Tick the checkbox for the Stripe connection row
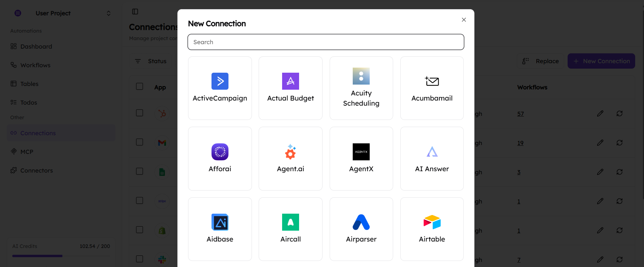This screenshot has width=644, height=267. tap(140, 200)
